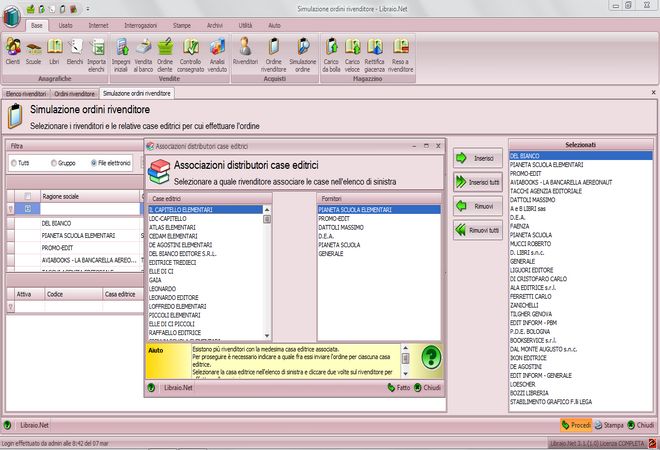Open the Libri ribbon icon
This screenshot has width=660, height=450.
coord(54,51)
